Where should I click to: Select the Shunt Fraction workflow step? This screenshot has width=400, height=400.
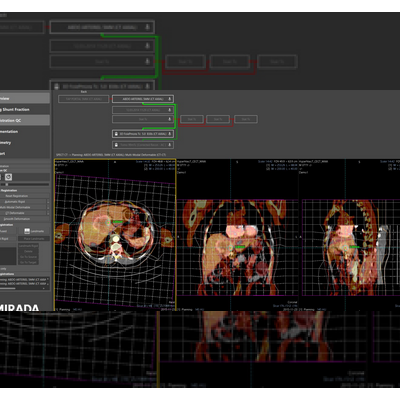(x=25, y=109)
